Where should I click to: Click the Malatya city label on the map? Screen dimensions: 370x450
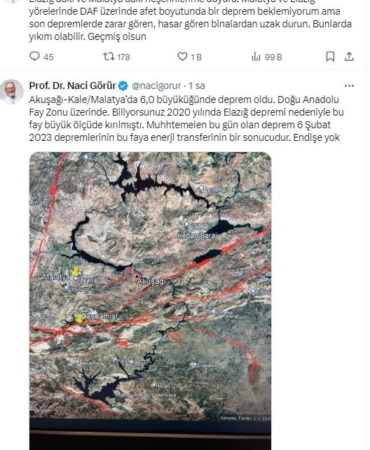point(56,277)
